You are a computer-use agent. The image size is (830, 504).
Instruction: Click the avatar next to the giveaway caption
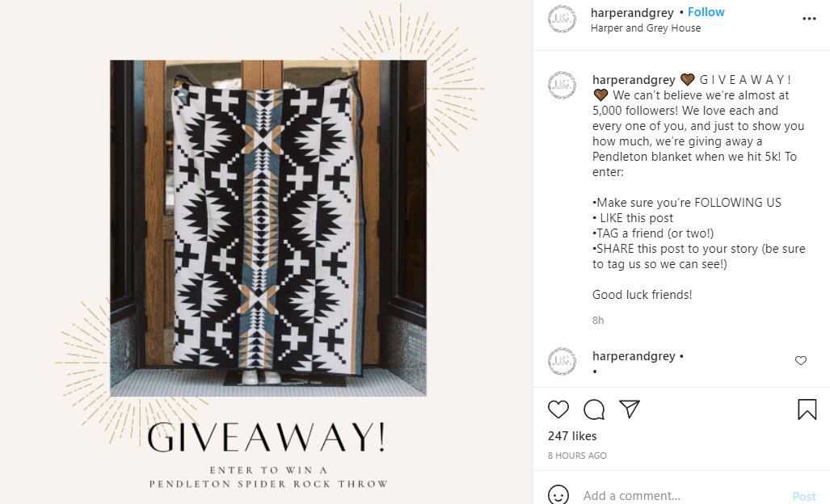pos(562,86)
